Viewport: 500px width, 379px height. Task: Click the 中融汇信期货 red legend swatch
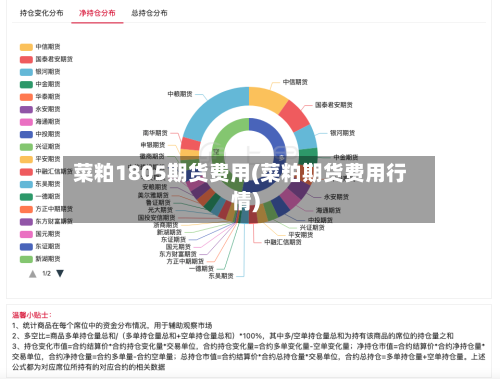coord(26,172)
